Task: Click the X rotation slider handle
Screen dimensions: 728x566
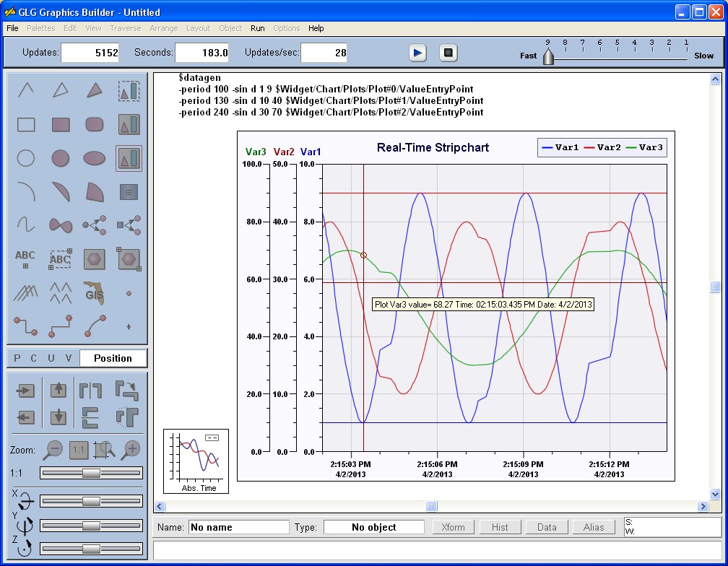Action: point(91,501)
